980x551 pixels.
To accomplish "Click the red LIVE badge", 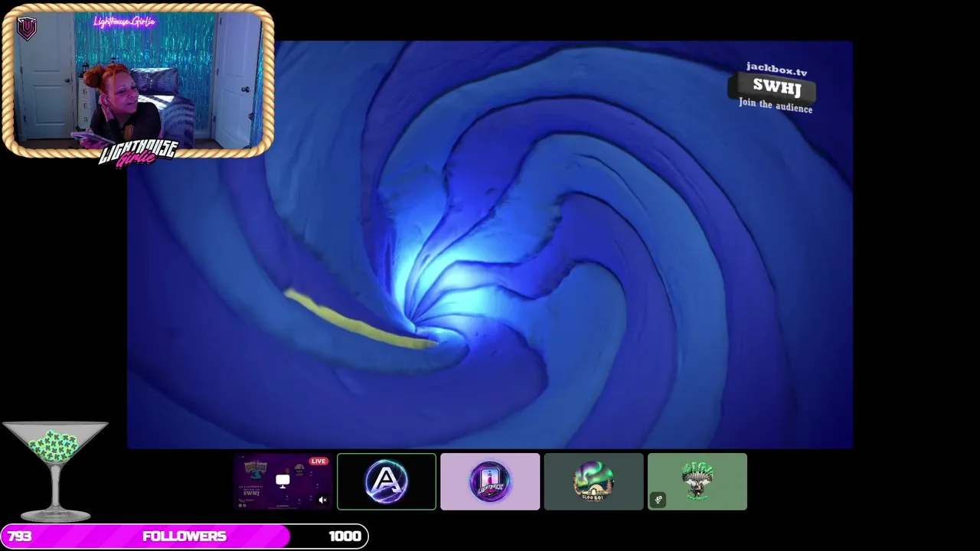I will 318,461.
